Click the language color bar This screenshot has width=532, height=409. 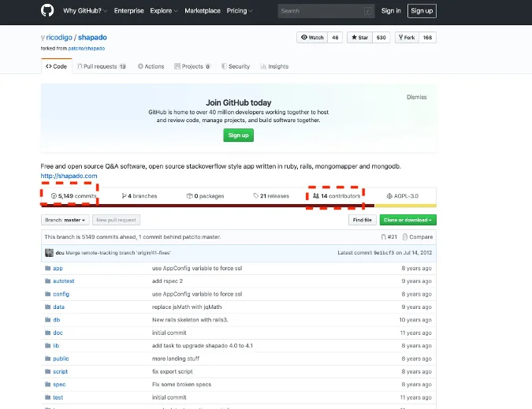(239, 206)
